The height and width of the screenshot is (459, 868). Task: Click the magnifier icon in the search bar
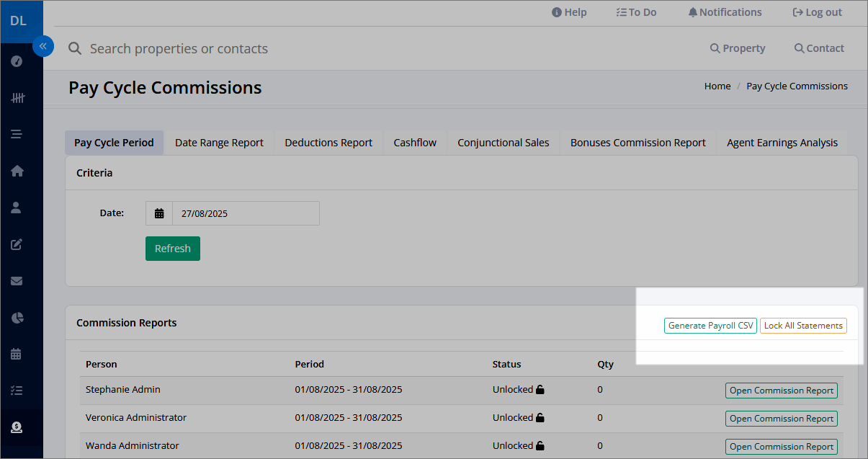75,49
